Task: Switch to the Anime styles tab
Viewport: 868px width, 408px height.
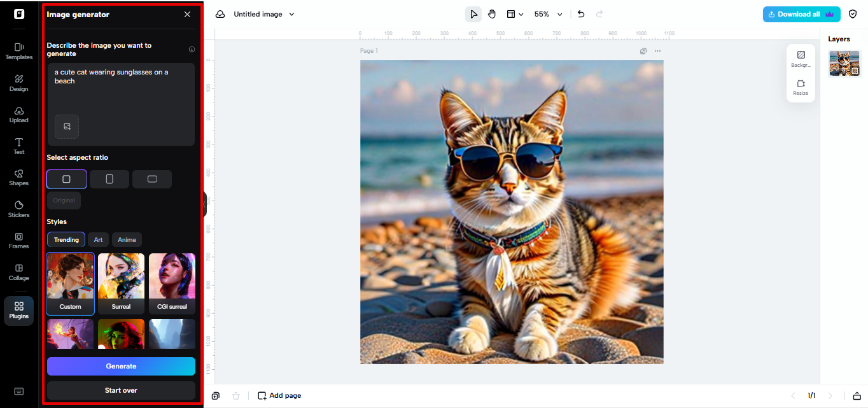Action: (x=127, y=239)
